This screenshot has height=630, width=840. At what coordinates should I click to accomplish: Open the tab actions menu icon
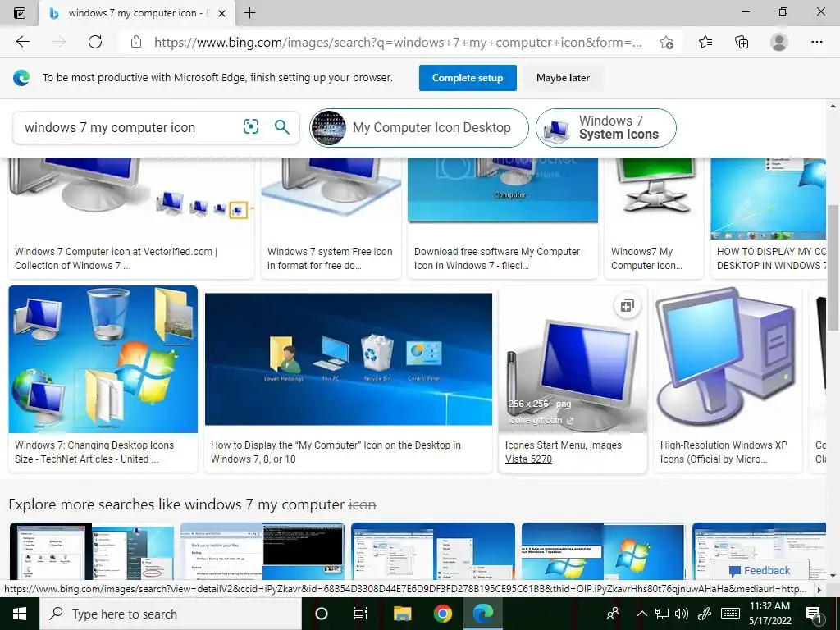click(20, 13)
